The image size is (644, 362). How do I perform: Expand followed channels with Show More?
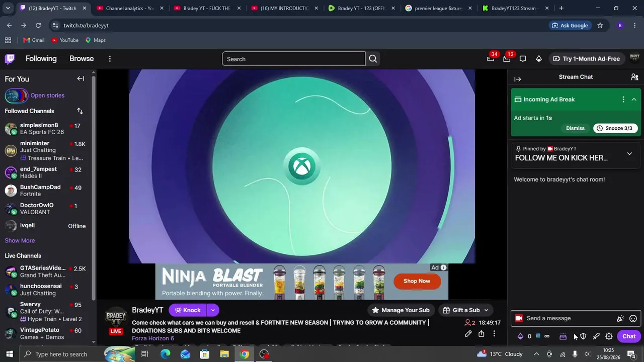[x=20, y=241]
